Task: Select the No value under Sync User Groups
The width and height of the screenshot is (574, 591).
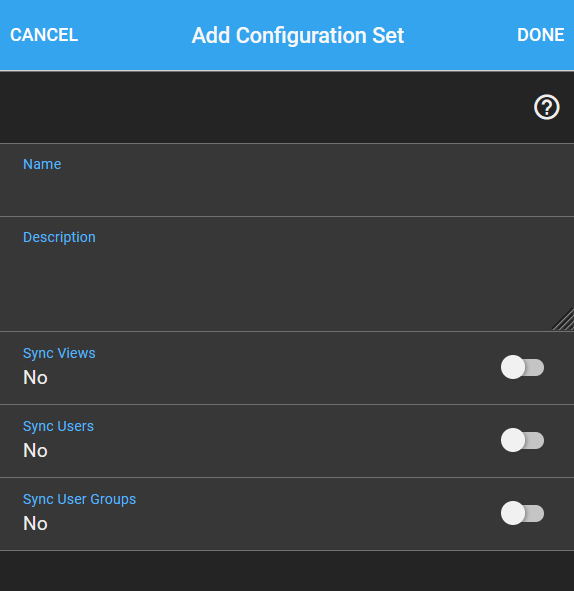Action: 35,524
